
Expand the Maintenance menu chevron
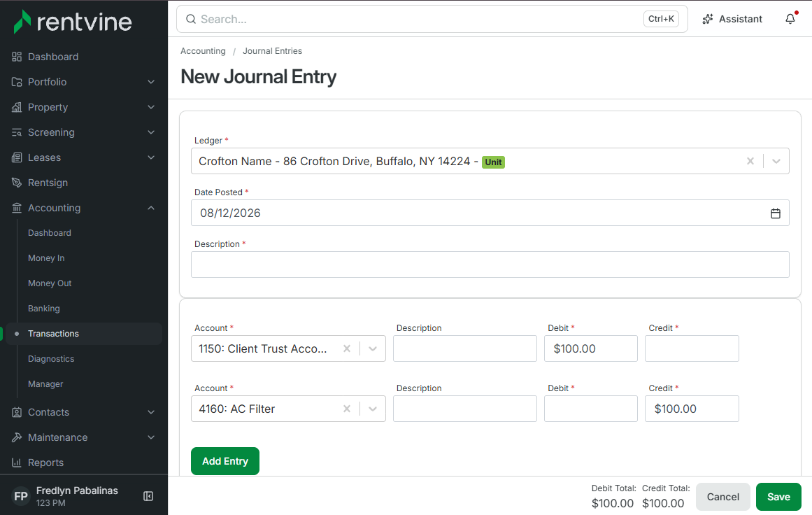tap(151, 437)
